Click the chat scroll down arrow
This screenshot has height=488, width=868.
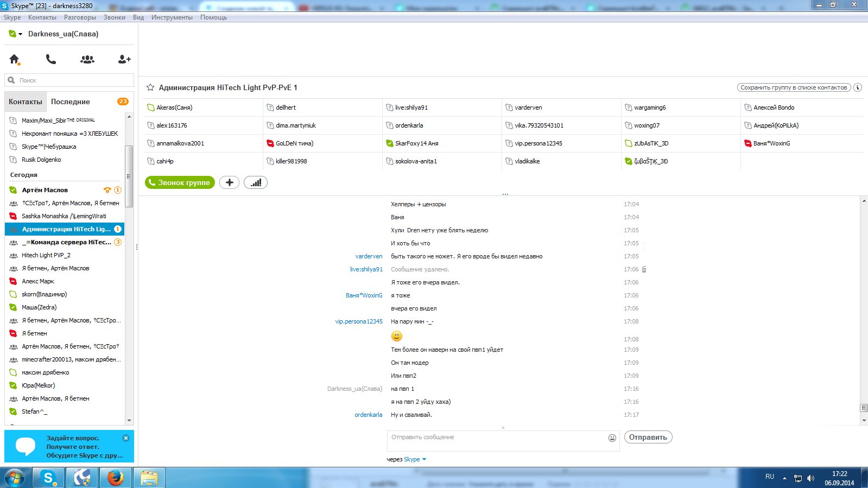pos(864,421)
